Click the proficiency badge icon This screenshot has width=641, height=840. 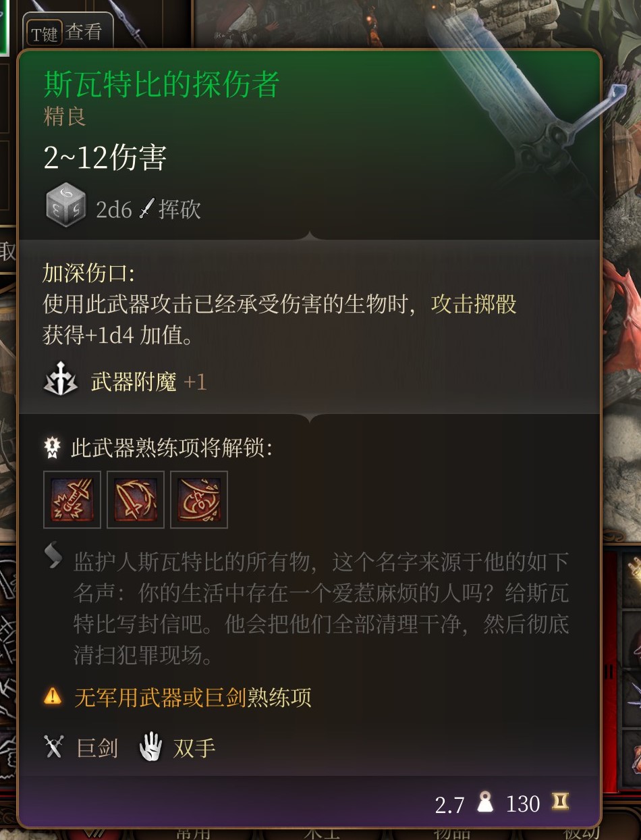pyautogui.click(x=53, y=448)
